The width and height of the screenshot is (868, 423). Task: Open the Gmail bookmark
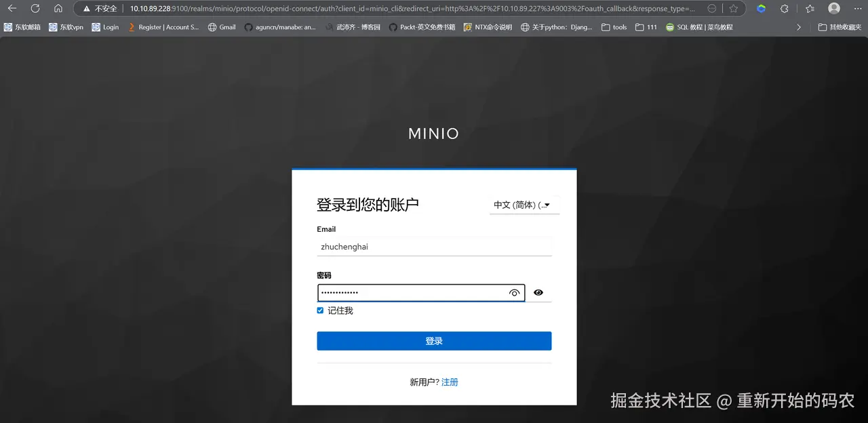(x=222, y=27)
